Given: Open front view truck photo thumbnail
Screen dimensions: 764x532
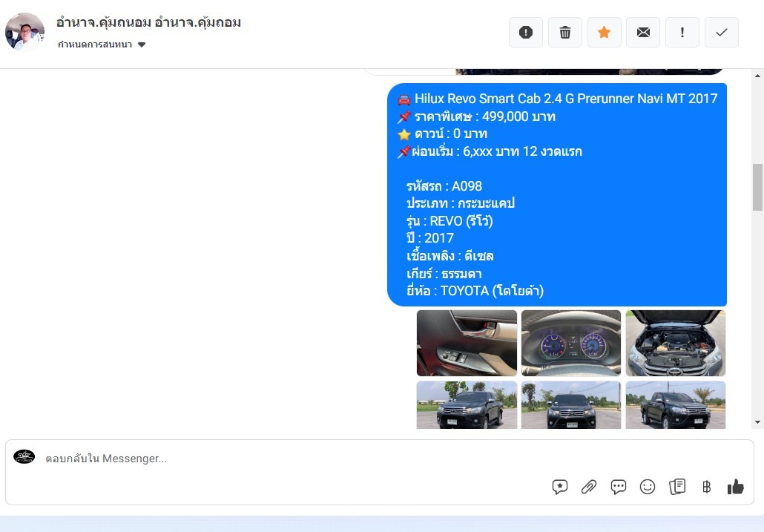Looking at the screenshot, I should coord(571,405).
